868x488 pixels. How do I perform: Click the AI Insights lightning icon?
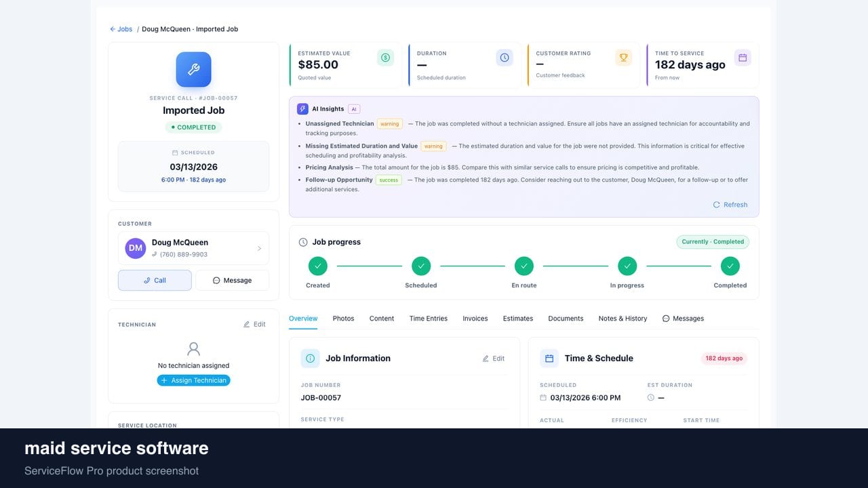[x=302, y=109]
